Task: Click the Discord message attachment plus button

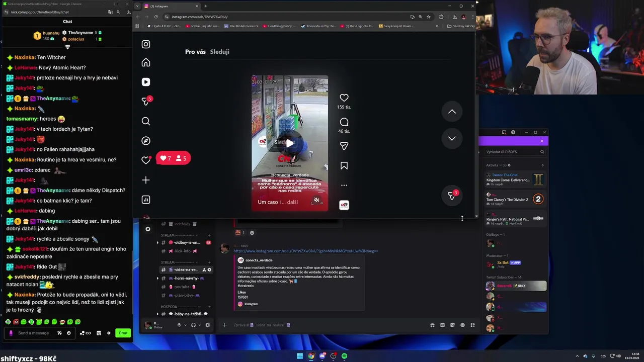Action: pyautogui.click(x=224, y=325)
